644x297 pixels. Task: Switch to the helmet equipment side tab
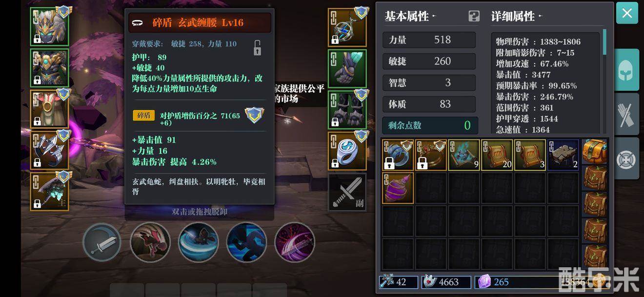[626, 70]
